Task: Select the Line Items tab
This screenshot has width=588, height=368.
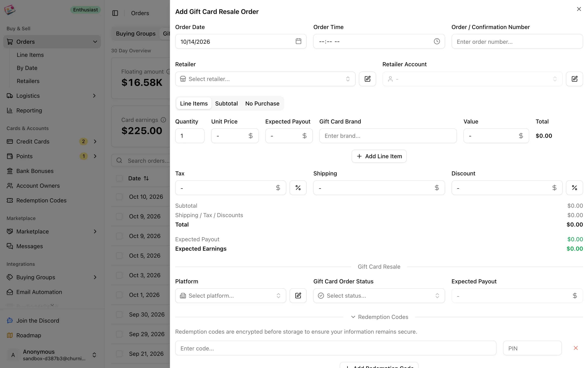Action: (x=194, y=103)
